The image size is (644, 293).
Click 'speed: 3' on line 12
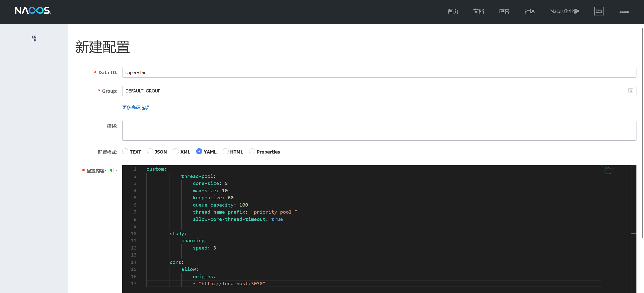[x=205, y=248]
